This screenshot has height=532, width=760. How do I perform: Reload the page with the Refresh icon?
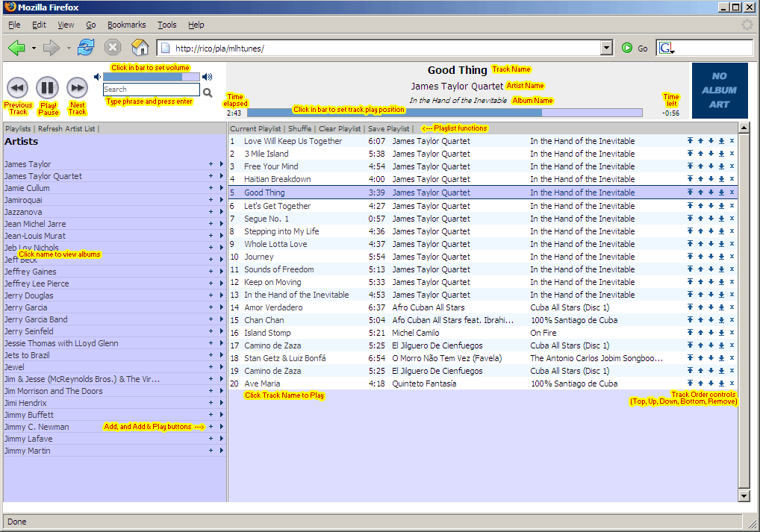[86, 48]
